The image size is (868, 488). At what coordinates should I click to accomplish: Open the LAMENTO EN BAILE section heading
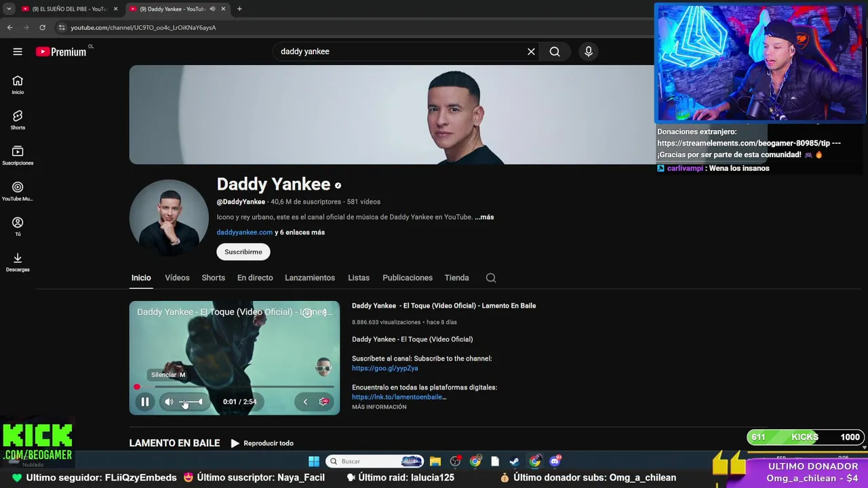174,443
